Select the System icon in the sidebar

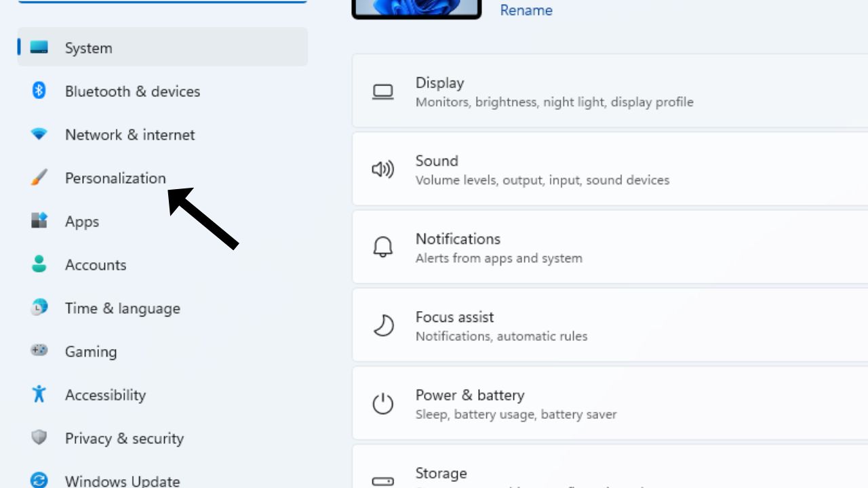[39, 47]
